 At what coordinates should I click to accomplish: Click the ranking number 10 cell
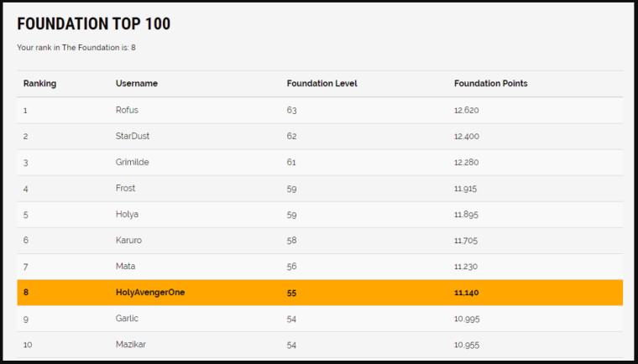pos(28,345)
